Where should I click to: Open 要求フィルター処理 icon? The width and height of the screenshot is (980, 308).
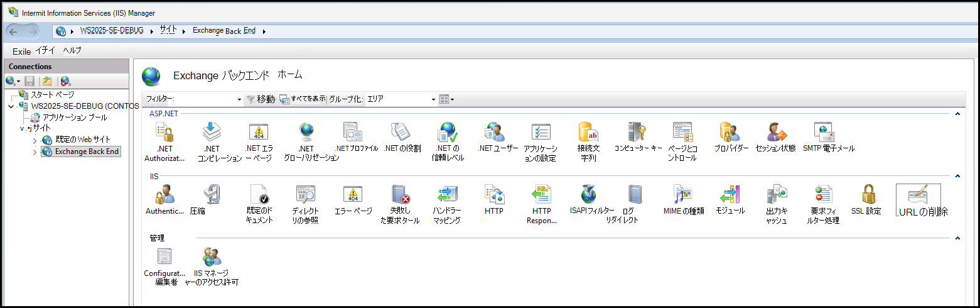824,194
